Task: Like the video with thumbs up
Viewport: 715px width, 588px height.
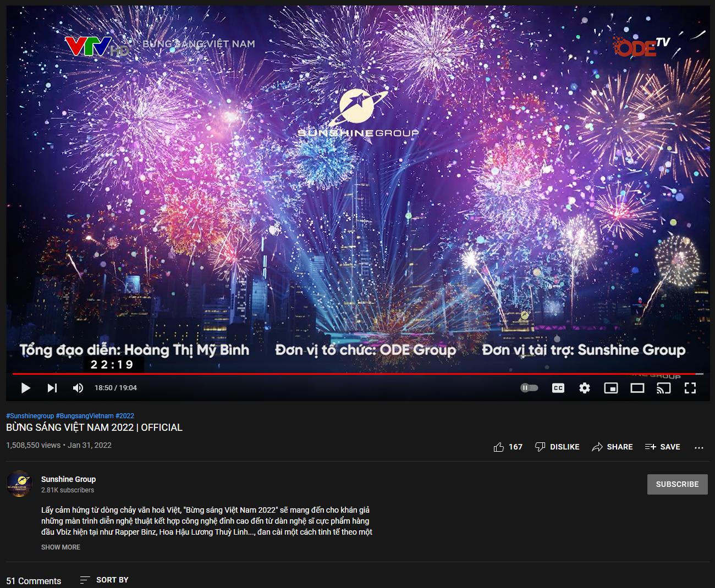Action: coord(508,447)
